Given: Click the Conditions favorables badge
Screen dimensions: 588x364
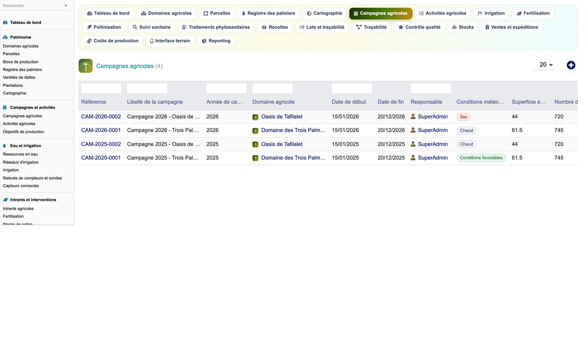Looking at the screenshot, I should point(481,158).
